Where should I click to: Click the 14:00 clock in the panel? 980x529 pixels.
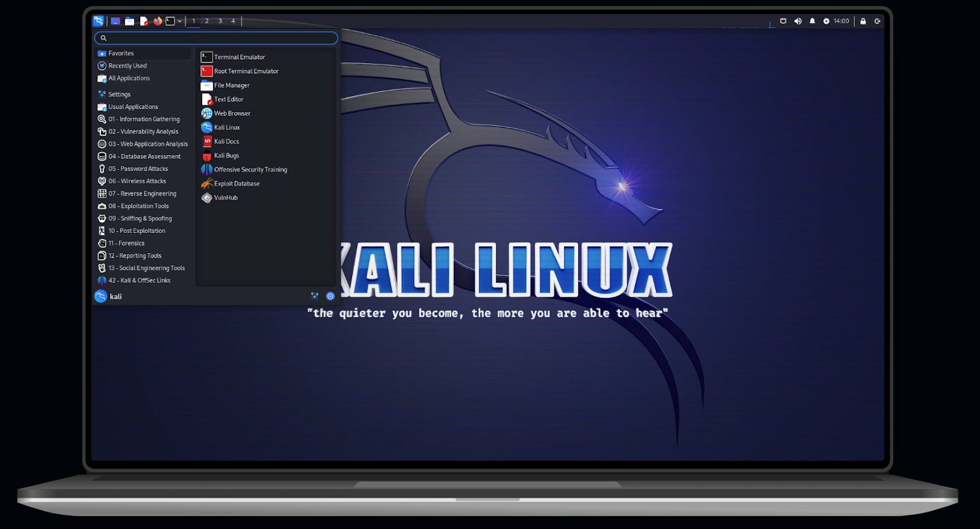click(x=841, y=21)
